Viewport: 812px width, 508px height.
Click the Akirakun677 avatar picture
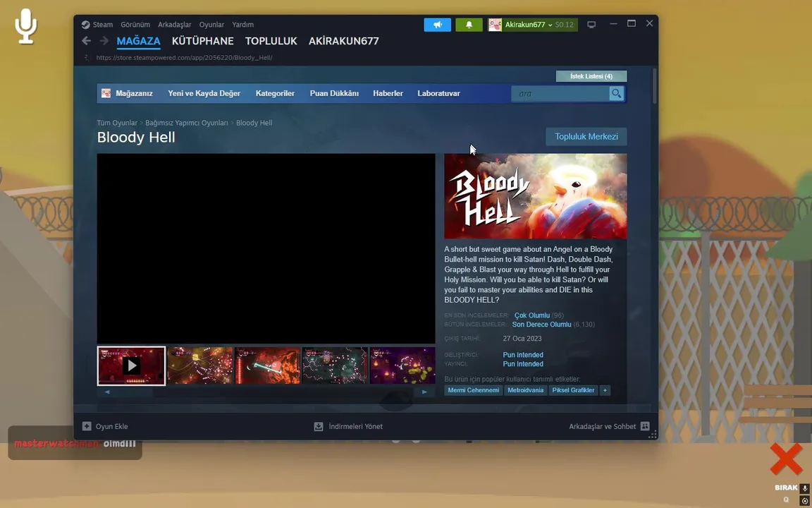(x=495, y=25)
